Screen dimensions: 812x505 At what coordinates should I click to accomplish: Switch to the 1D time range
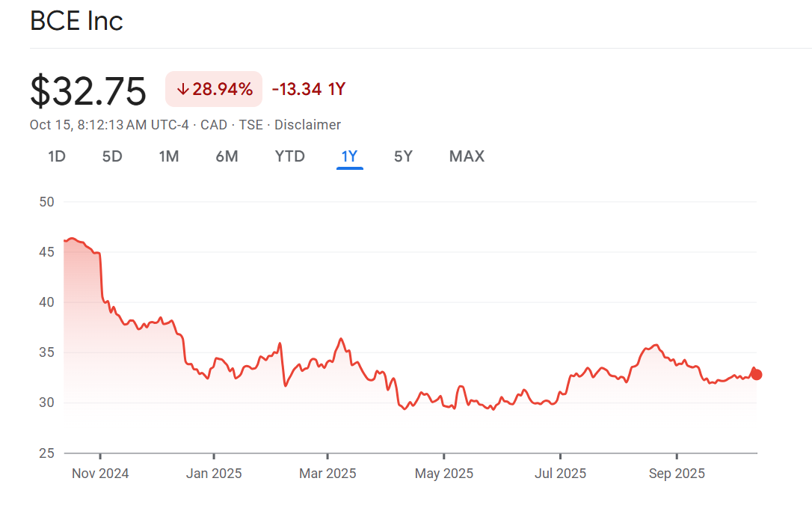[x=57, y=156]
